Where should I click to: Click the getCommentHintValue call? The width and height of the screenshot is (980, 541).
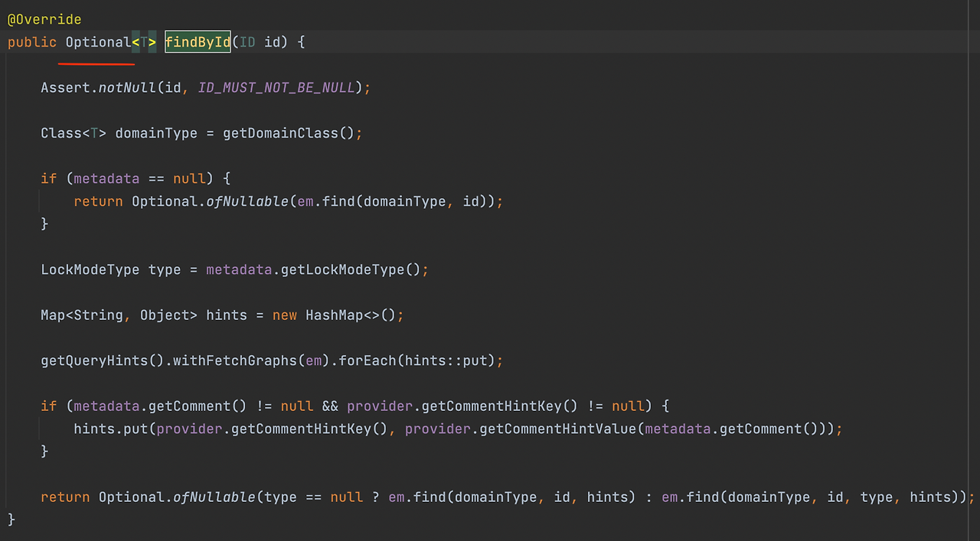557,429
